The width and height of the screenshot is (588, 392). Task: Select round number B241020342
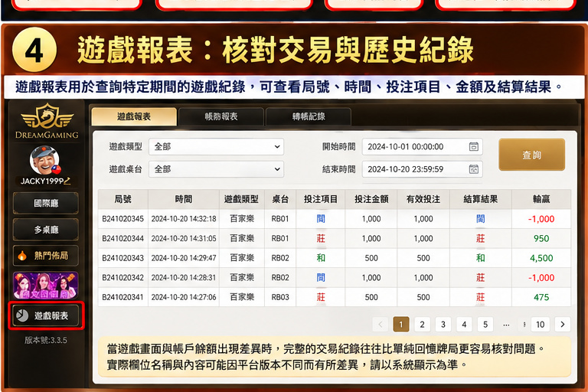tap(123, 278)
